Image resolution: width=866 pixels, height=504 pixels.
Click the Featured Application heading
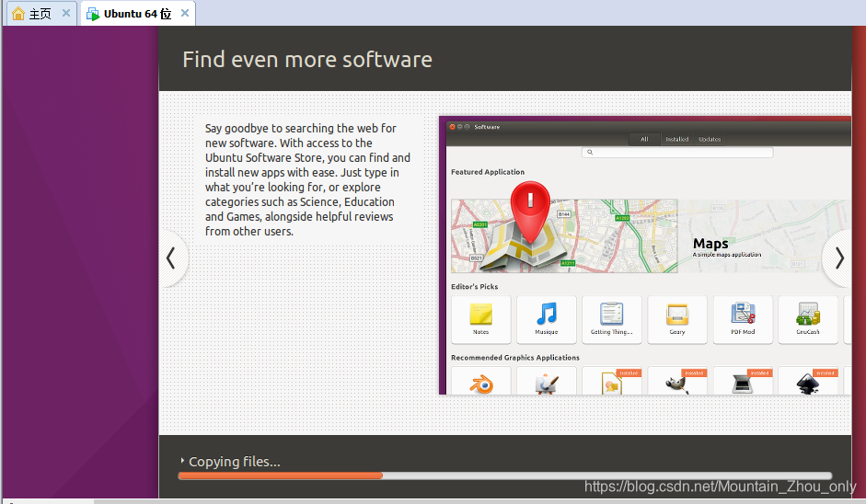coord(488,172)
